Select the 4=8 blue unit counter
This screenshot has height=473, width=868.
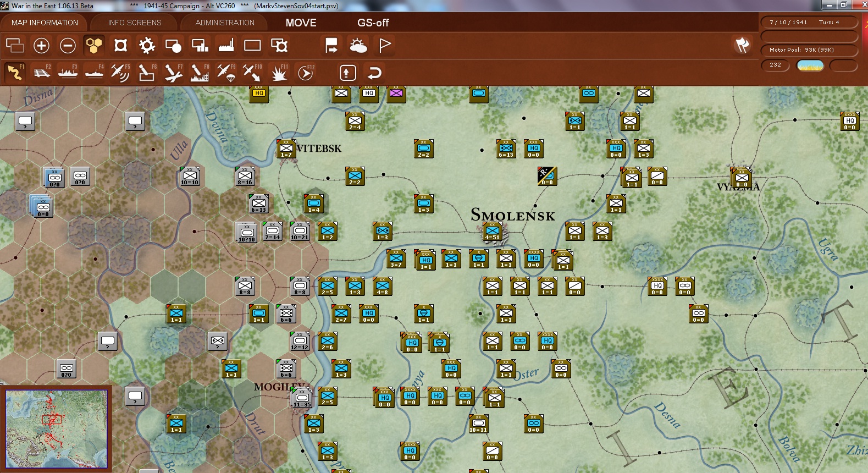coord(382,287)
